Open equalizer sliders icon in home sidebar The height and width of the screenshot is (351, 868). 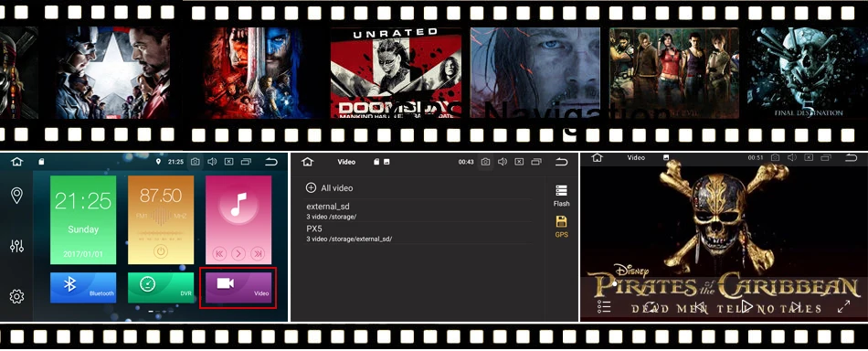(x=16, y=247)
